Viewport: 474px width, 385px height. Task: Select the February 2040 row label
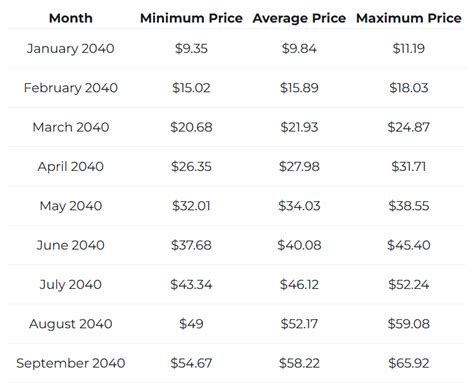[71, 88]
